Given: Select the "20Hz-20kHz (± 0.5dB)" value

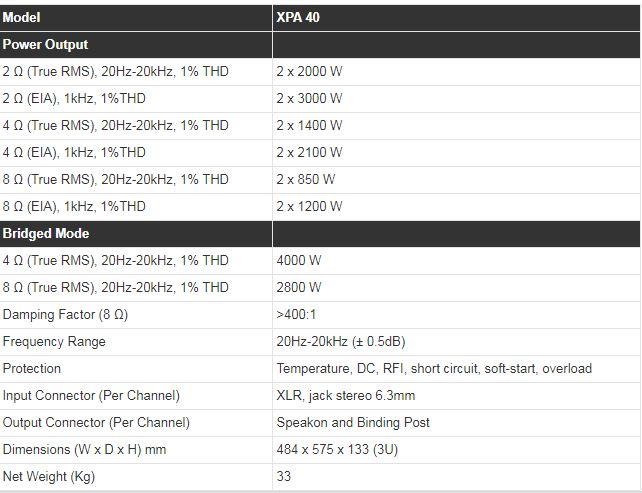Looking at the screenshot, I should point(341,342).
